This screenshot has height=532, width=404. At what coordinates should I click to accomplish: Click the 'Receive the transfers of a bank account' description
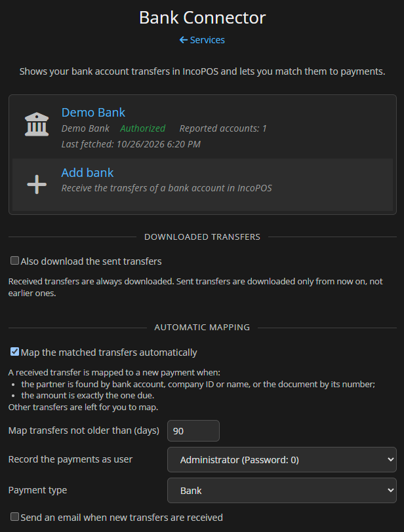167,188
